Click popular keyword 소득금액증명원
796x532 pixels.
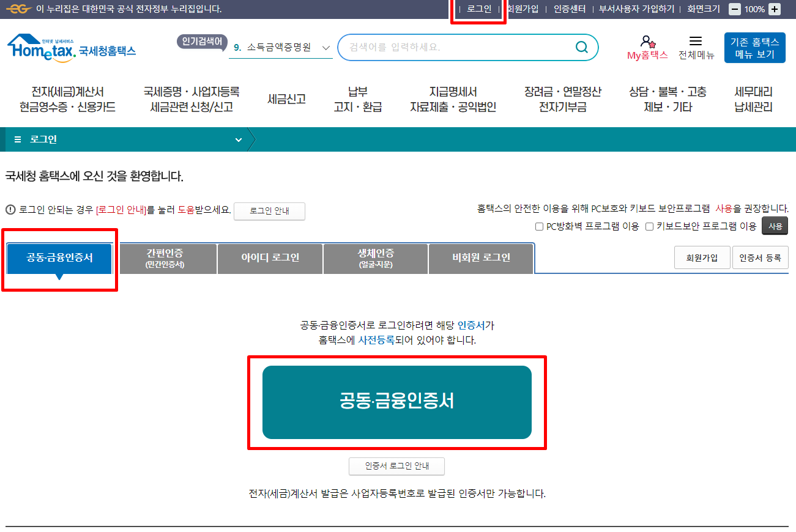tap(279, 47)
